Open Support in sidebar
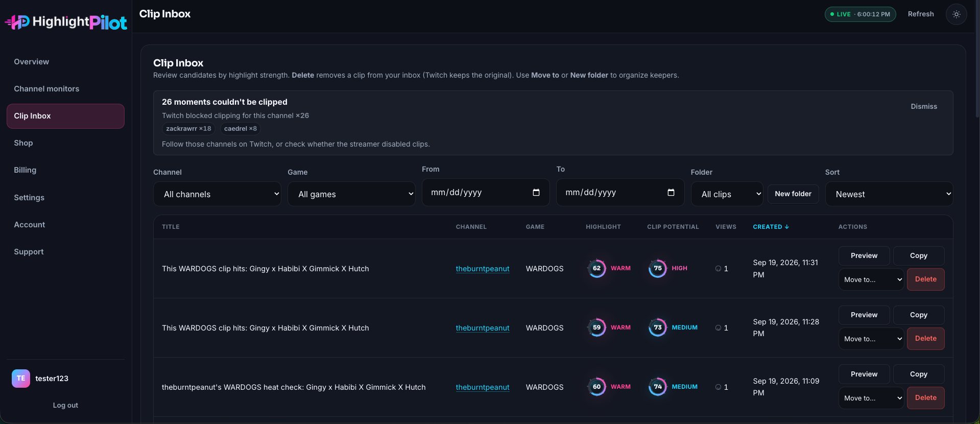Viewport: 980px width, 424px height. coord(65,252)
